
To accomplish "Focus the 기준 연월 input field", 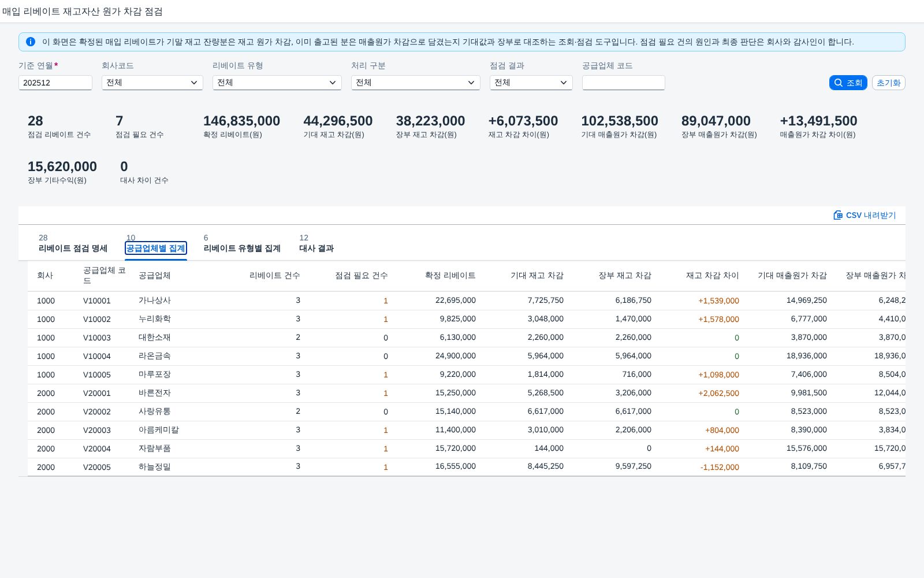I will pyautogui.click(x=55, y=83).
